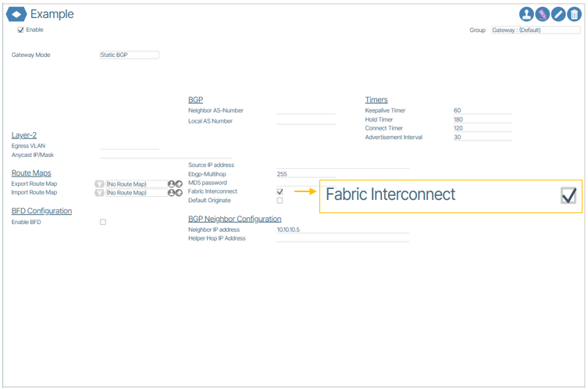Viewport: 588px width, 389px height.
Task: Click the user icon after Export Route Map
Action: click(x=171, y=184)
